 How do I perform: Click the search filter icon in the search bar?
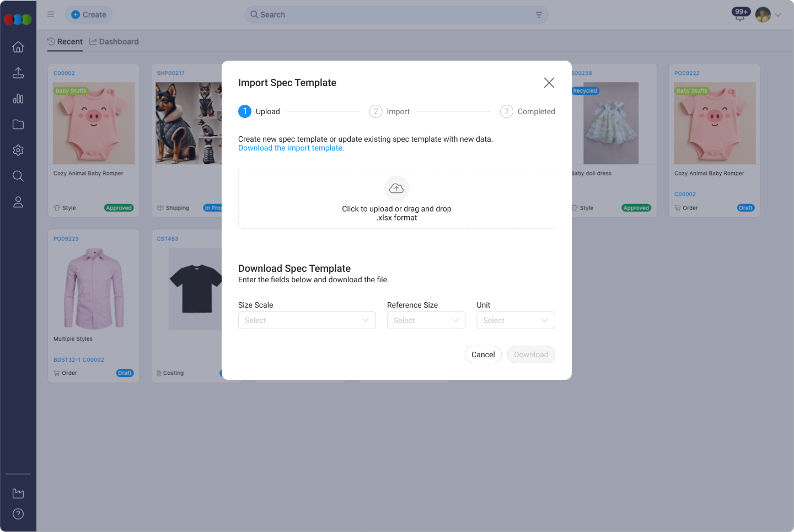539,15
